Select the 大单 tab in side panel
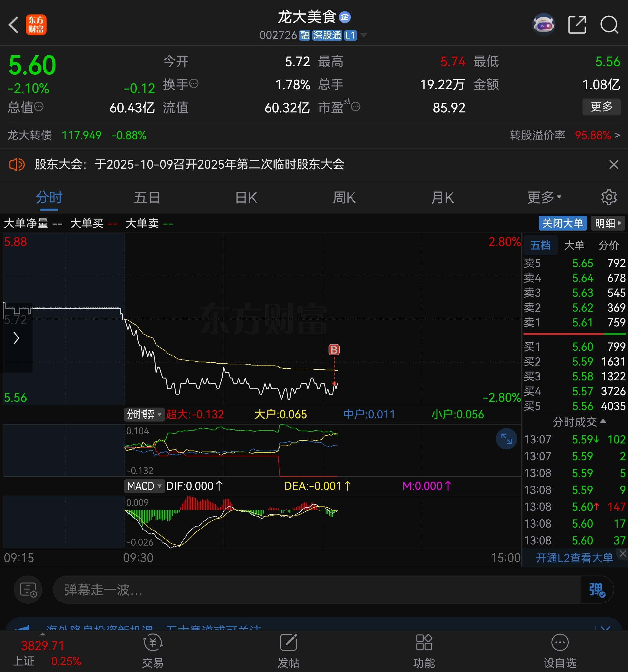628x672 pixels. coord(574,245)
